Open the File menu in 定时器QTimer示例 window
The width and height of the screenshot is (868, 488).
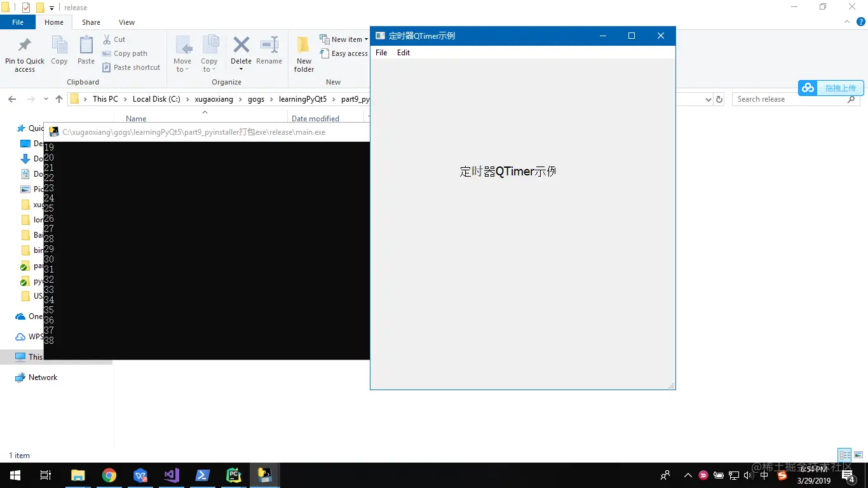(x=381, y=53)
